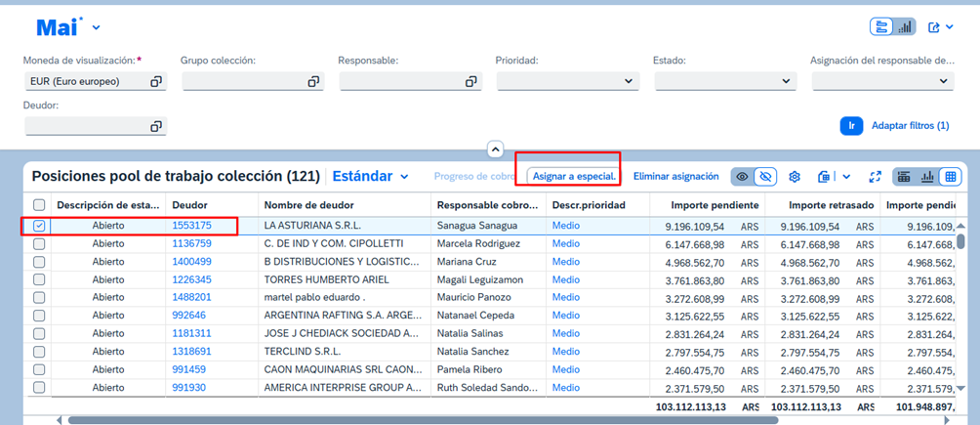Viewport: 980px width, 425px height.
Task: Click inside the Deudor input field
Action: tap(86, 126)
